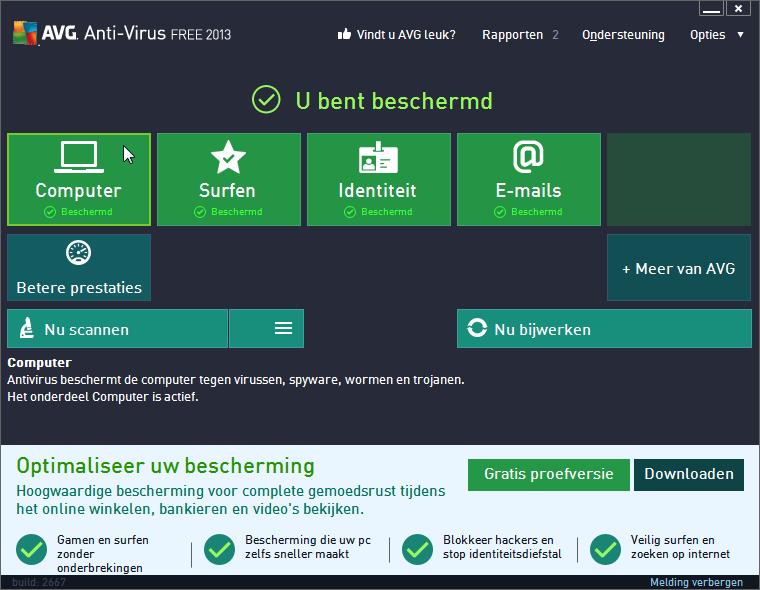
Task: Click the refresh icon on Nu bijwerken
Action: (478, 329)
